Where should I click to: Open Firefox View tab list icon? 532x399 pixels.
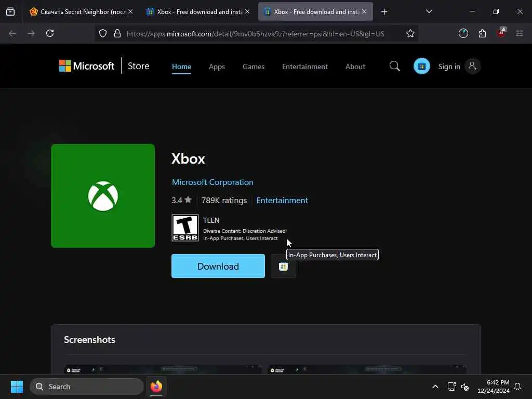pos(10,12)
